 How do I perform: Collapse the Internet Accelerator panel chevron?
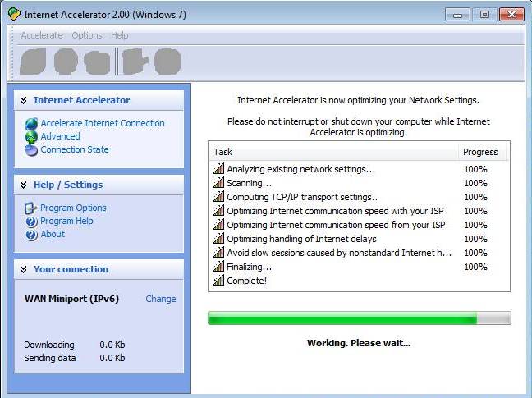click(x=24, y=100)
